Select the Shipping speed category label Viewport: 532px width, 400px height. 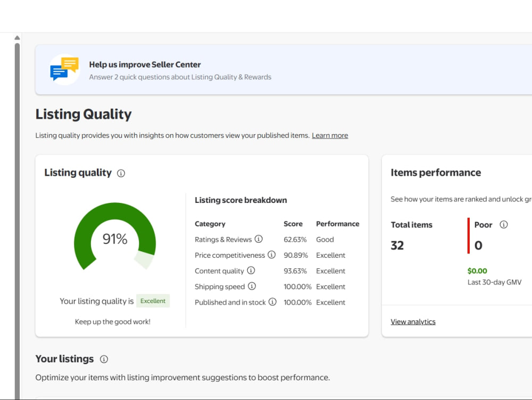click(x=220, y=287)
